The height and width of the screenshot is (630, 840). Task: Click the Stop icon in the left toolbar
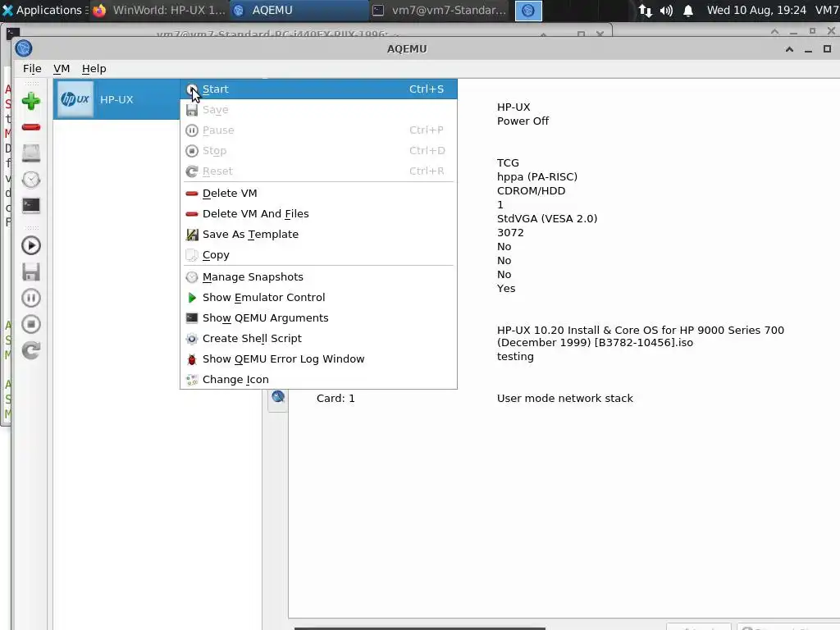pyautogui.click(x=31, y=324)
